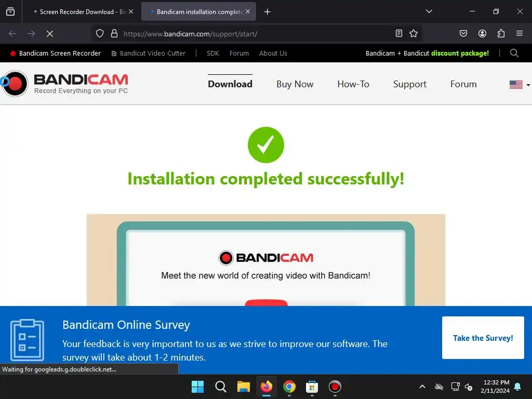Click the Take the Survey! button
This screenshot has height=399, width=532.
click(x=483, y=338)
